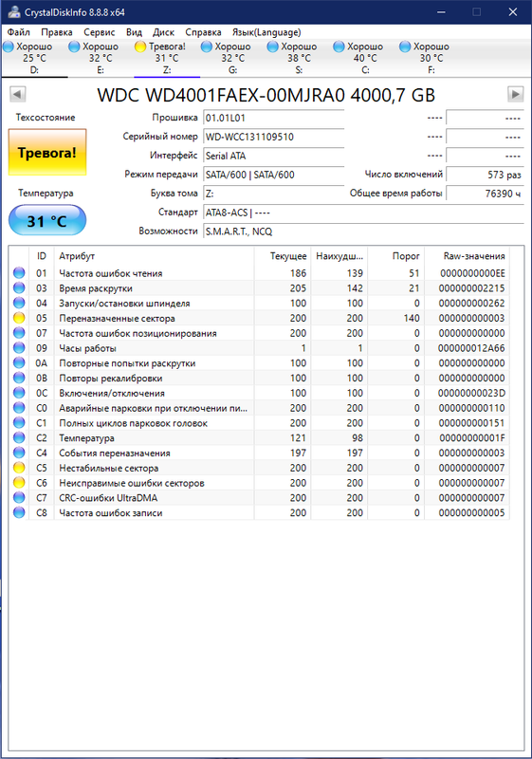Screen dimensions: 532x759
Task: Click raw value 00000000001F of Температура
Action: click(x=472, y=438)
